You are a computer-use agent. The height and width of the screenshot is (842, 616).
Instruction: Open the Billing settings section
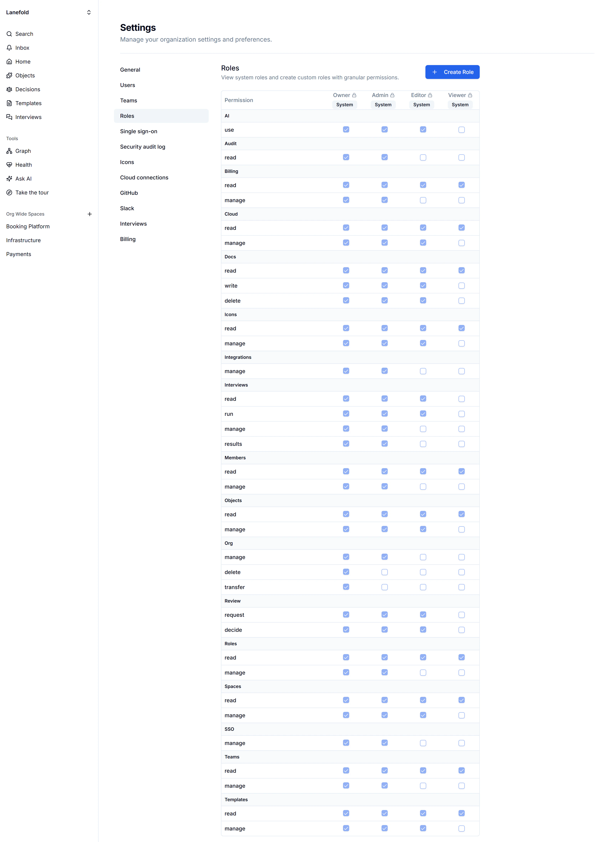coord(161,239)
